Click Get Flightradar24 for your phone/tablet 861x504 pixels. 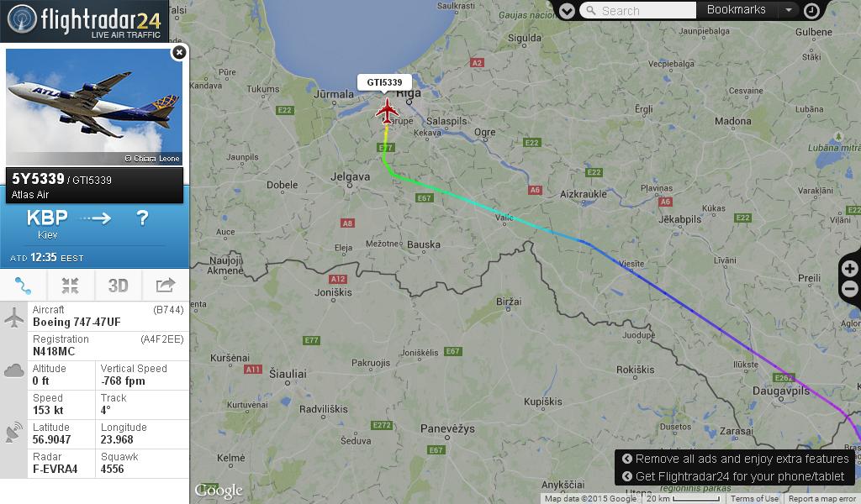733,476
